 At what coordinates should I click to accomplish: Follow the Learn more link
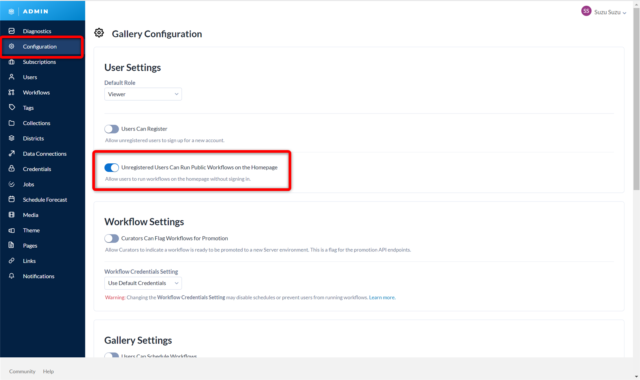pyautogui.click(x=382, y=298)
